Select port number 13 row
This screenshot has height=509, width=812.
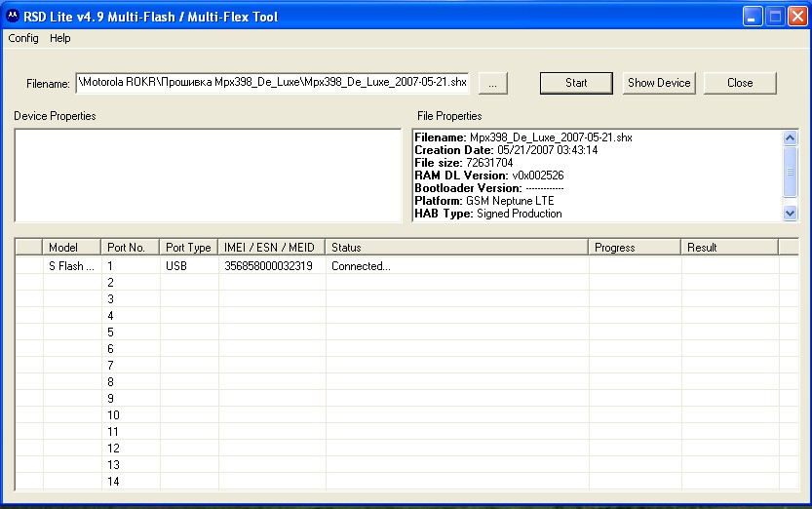pos(407,464)
